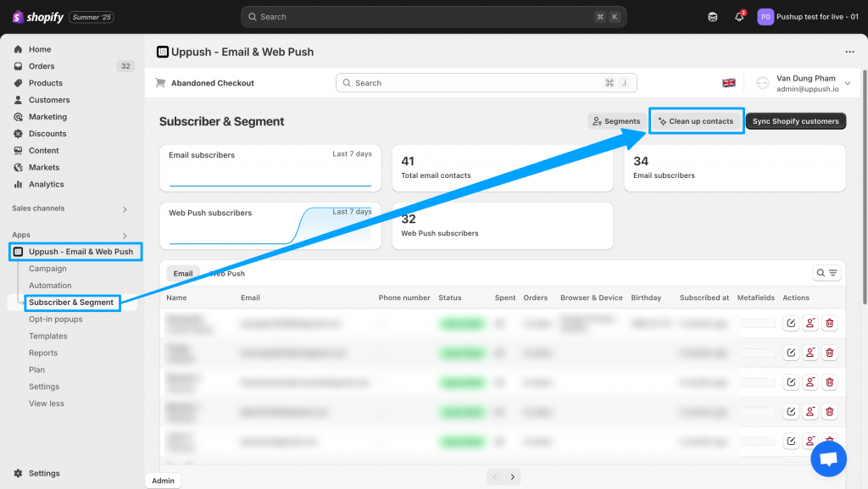
Task: Click Sync Shopify customers button
Action: click(x=795, y=121)
